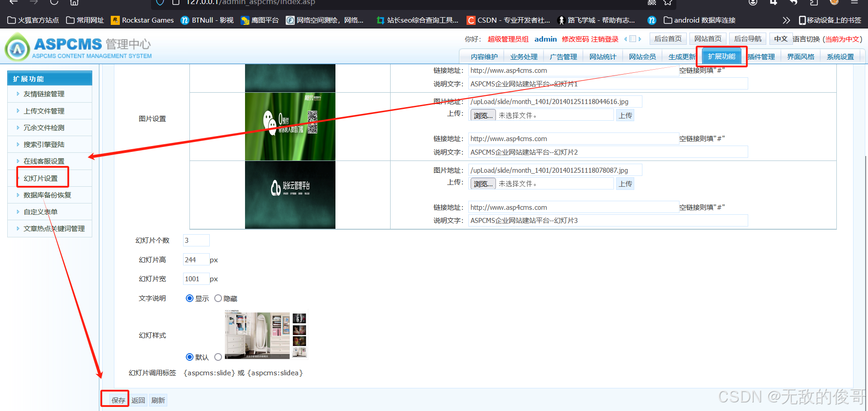Open the 鹰图平台 bookmark
The width and height of the screenshot is (868, 411).
259,20
